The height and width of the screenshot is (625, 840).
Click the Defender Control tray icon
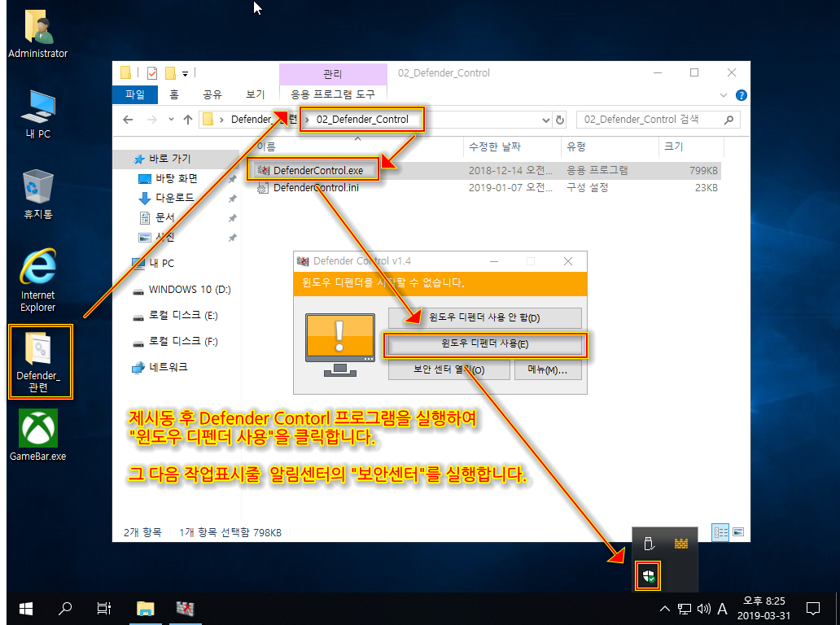click(x=681, y=544)
